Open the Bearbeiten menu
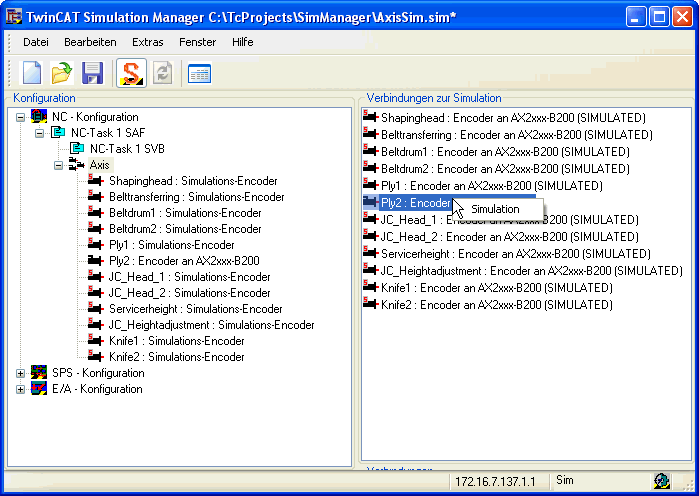 (x=90, y=42)
